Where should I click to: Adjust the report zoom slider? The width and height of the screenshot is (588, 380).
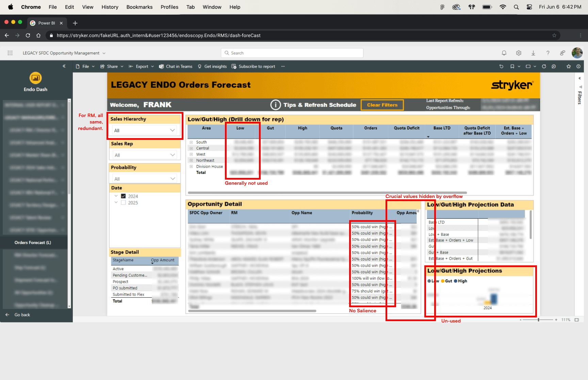point(538,320)
